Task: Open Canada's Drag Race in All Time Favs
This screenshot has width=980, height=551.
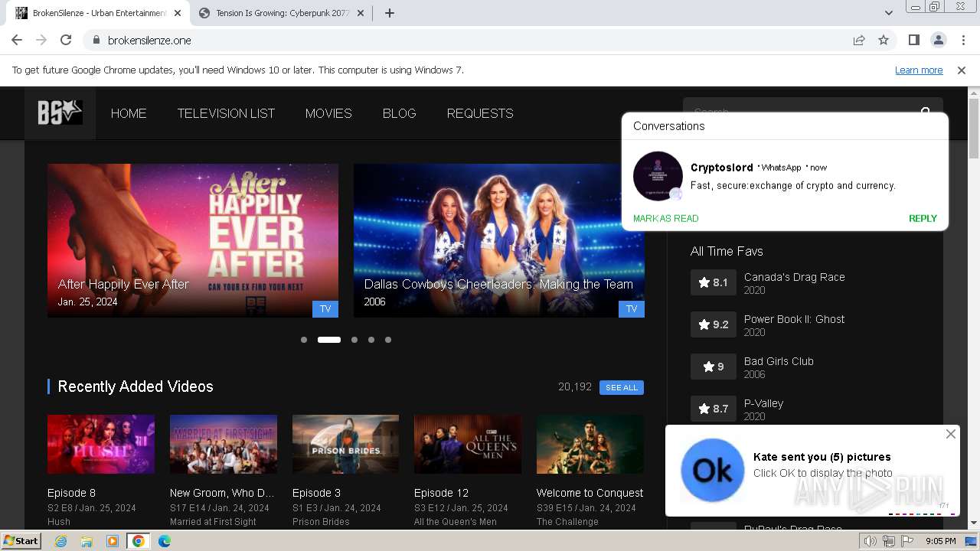Action: pos(795,277)
